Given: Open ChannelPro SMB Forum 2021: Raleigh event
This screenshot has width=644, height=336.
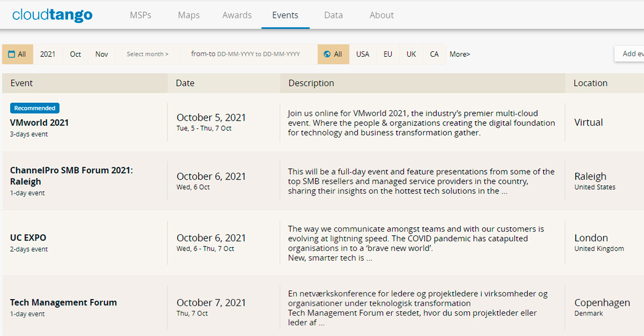Looking at the screenshot, I should [71, 176].
